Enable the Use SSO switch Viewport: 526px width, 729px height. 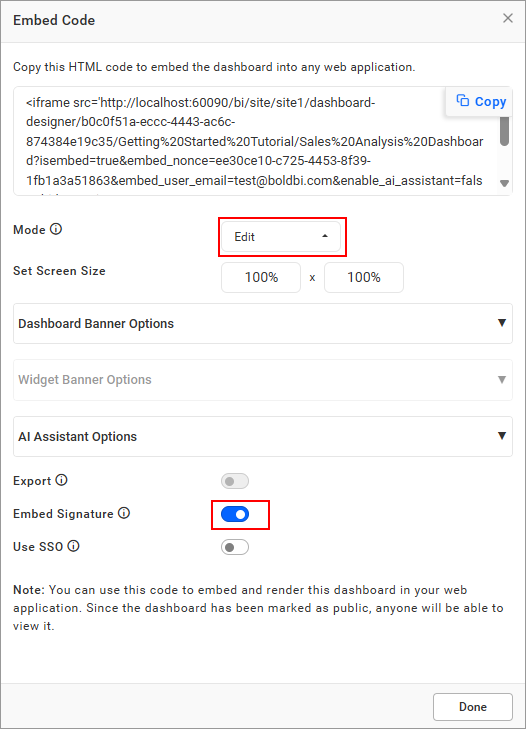coord(235,547)
